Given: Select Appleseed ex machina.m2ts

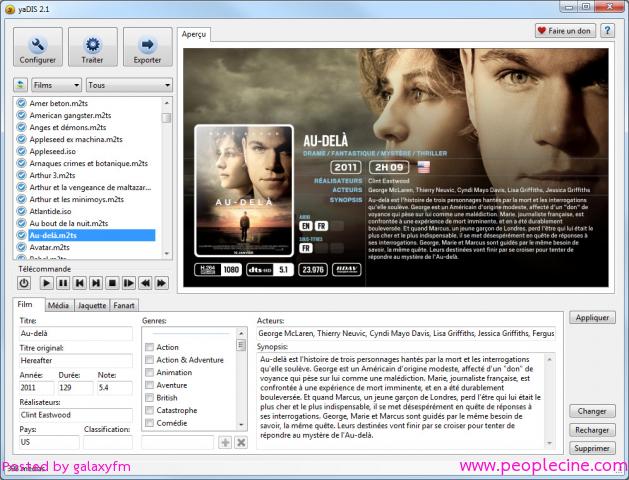Looking at the screenshot, I should click(76, 139).
